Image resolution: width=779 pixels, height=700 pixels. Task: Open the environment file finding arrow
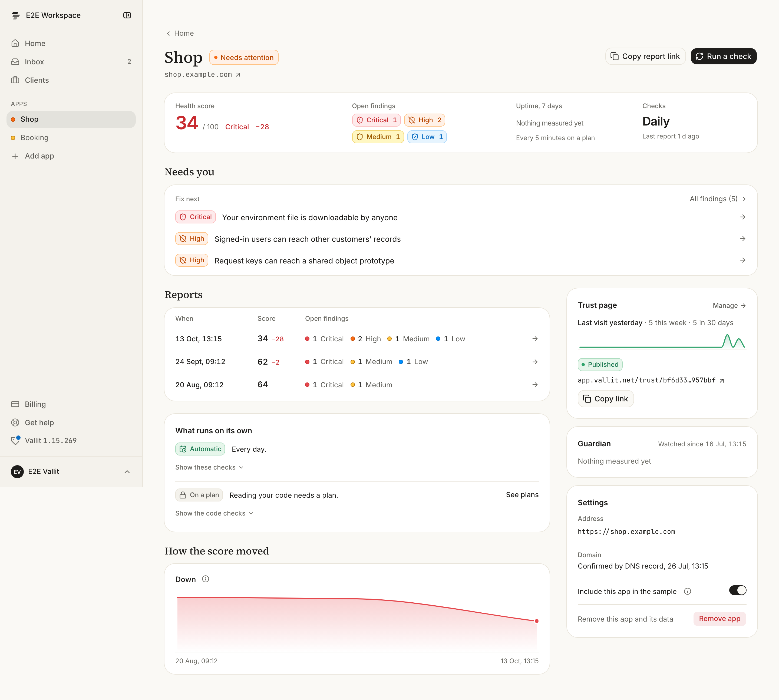(x=742, y=217)
